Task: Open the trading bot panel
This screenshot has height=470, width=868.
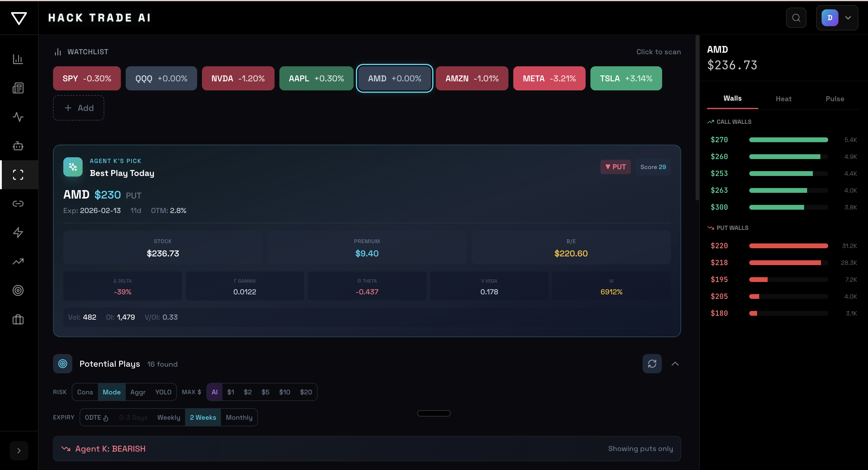Action: tap(18, 146)
